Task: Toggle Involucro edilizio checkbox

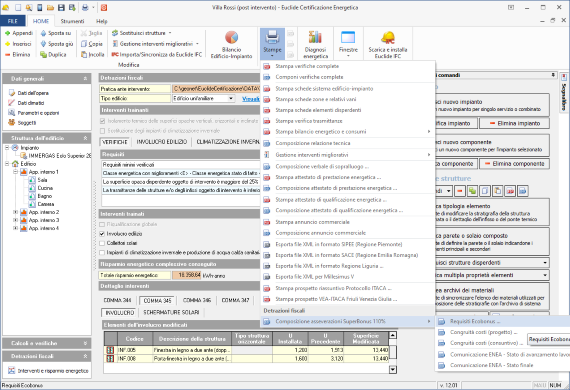Action: (x=102, y=234)
